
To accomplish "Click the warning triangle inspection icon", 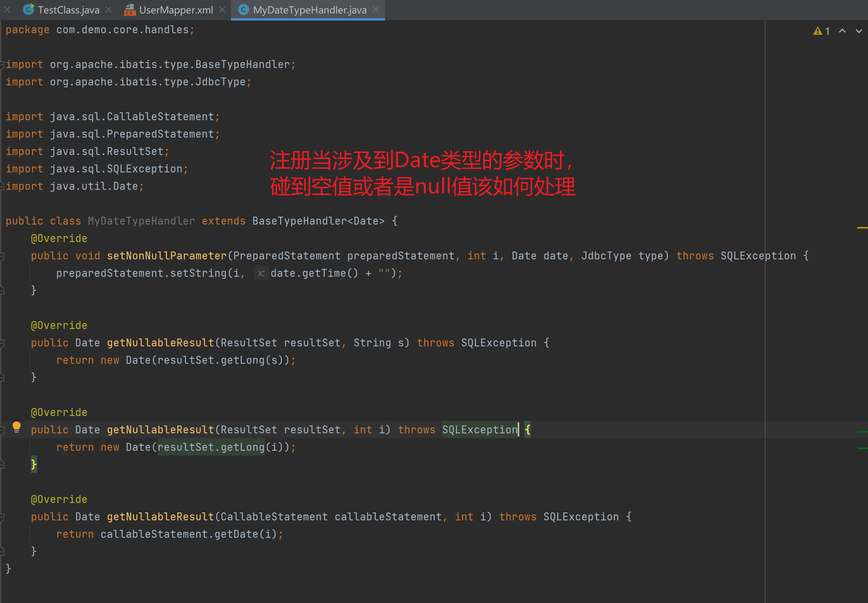I will [818, 31].
